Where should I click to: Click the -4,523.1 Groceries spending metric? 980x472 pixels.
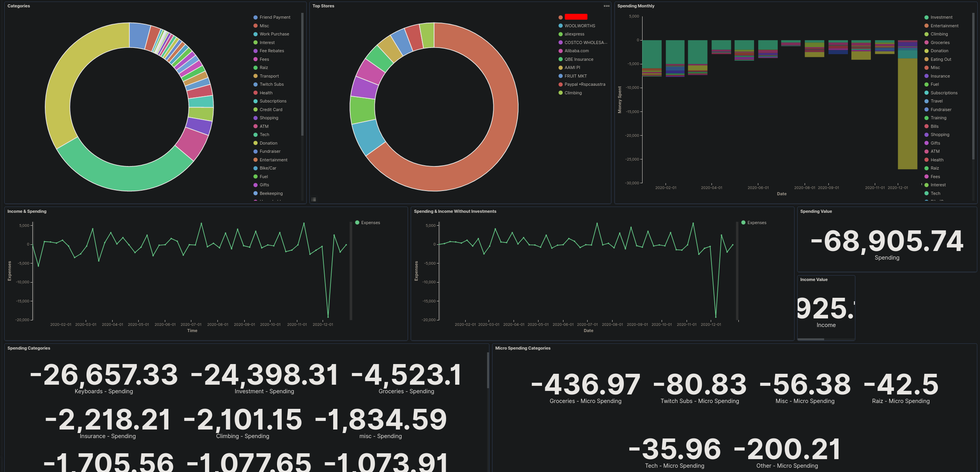406,375
